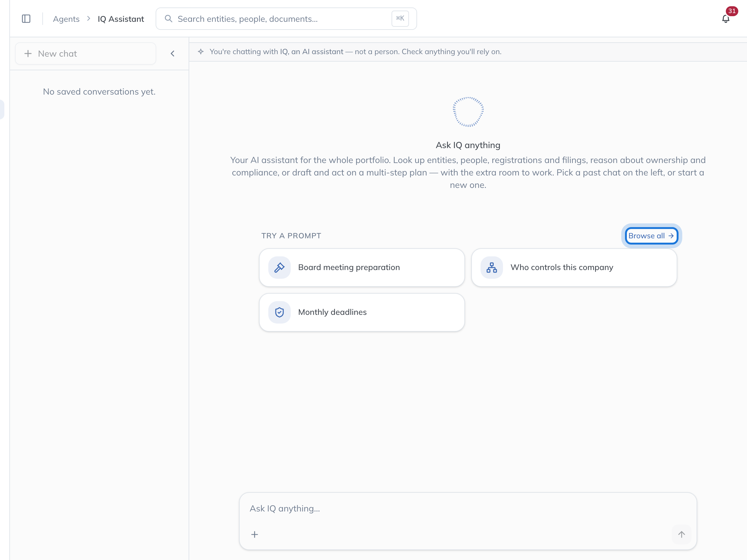The height and width of the screenshot is (560, 747).
Task: Click the IQ Assistant breadcrumb
Action: 121,19
